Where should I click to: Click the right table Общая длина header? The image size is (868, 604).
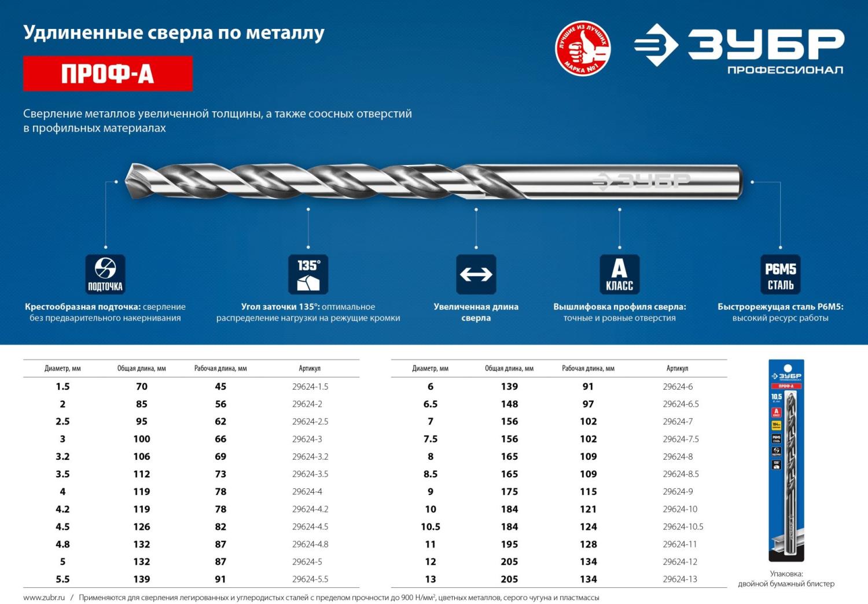(509, 368)
